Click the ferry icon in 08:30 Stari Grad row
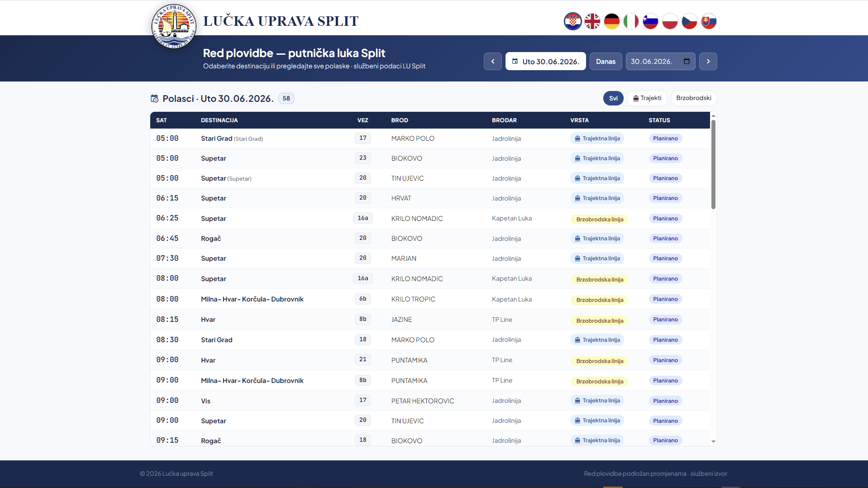868x488 pixels. pyautogui.click(x=577, y=340)
